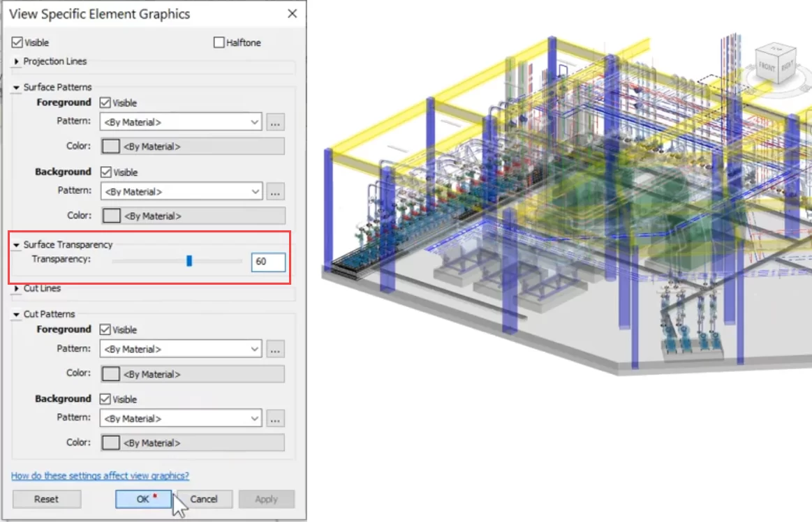Toggle the top Visible checkbox

click(x=18, y=43)
